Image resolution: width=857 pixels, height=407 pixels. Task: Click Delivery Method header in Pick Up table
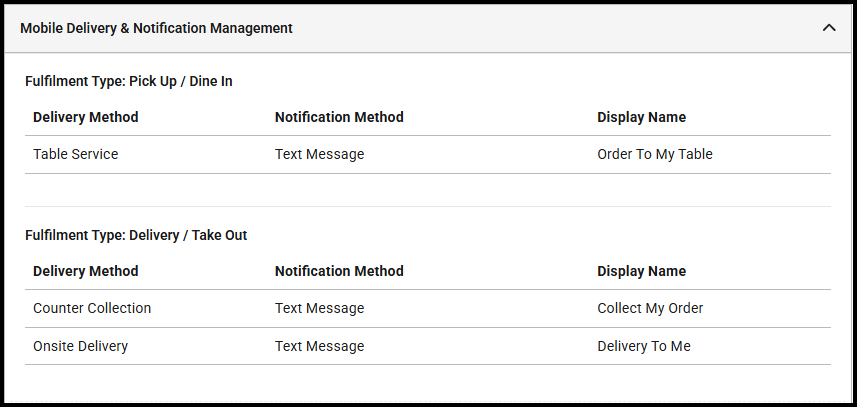[86, 117]
